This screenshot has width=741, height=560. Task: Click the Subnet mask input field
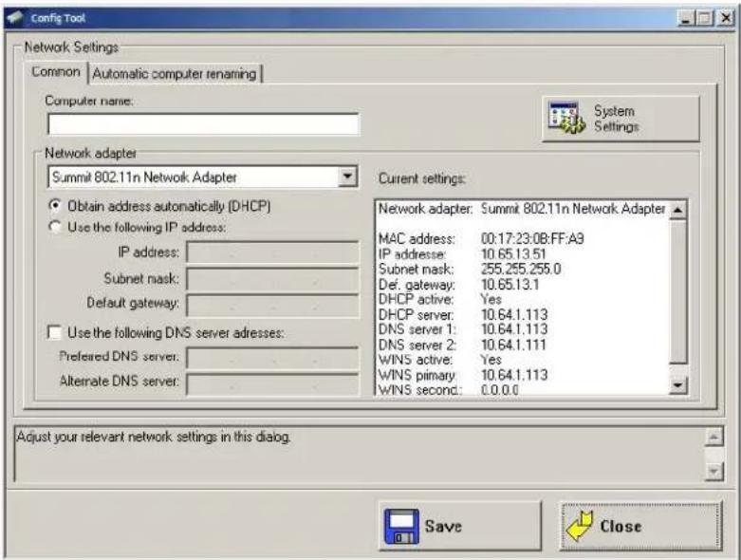coord(272,279)
